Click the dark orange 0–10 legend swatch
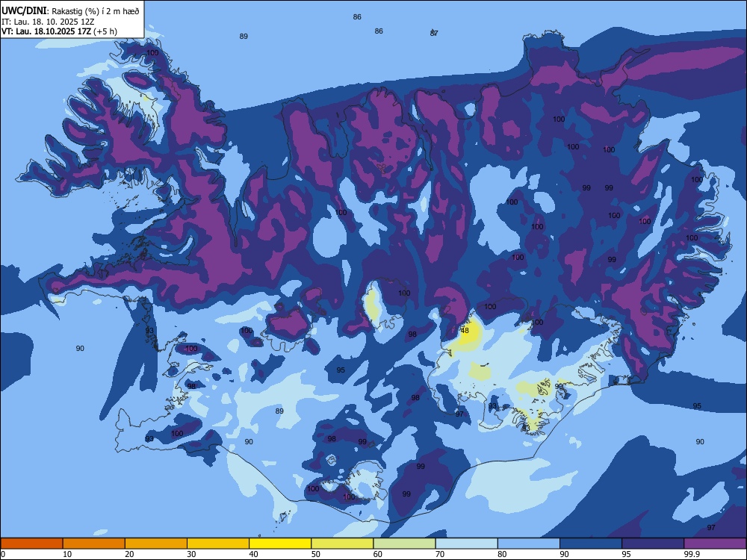Viewport: 747px width, 560px height. click(x=31, y=544)
